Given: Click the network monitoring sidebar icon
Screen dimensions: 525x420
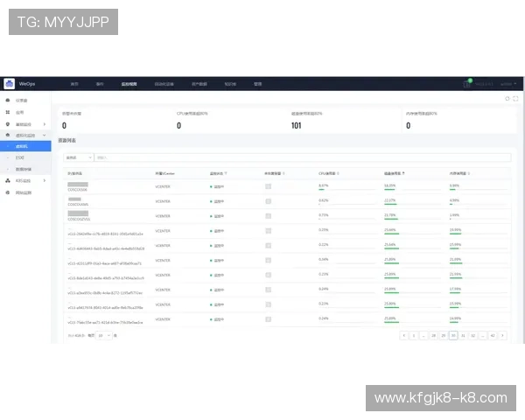Looking at the screenshot, I should point(8,192).
